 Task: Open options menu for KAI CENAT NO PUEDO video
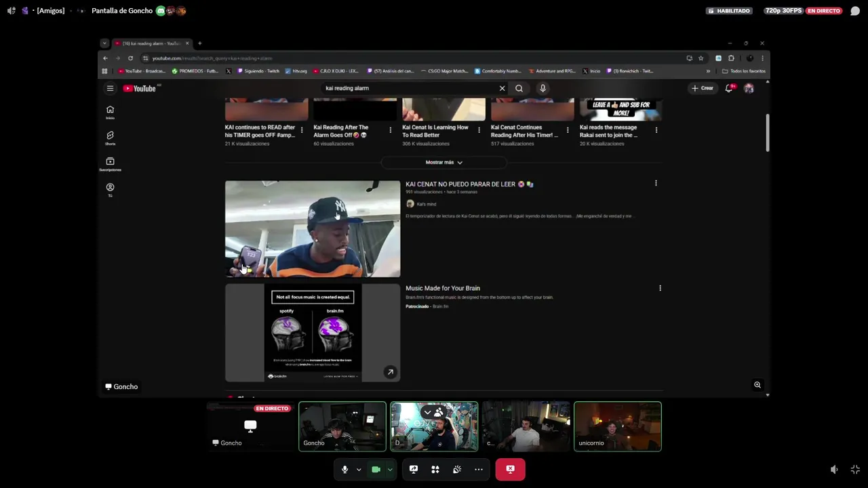[656, 183]
